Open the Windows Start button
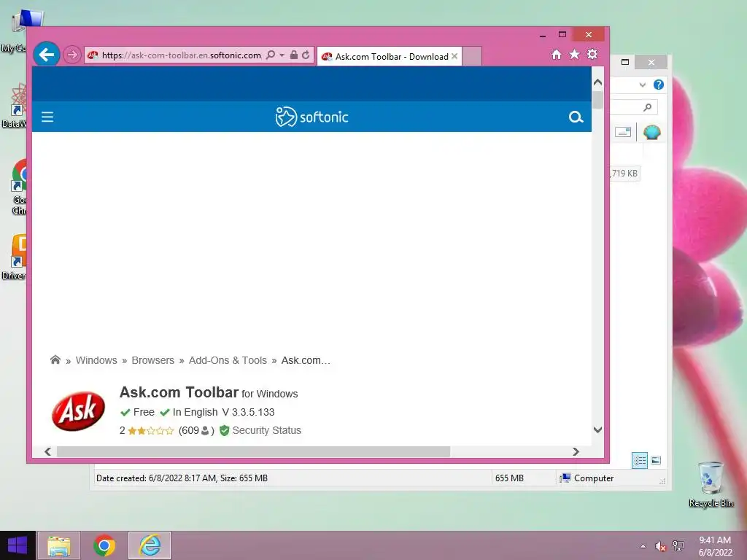Screen dimensions: 747x560 tap(18, 545)
